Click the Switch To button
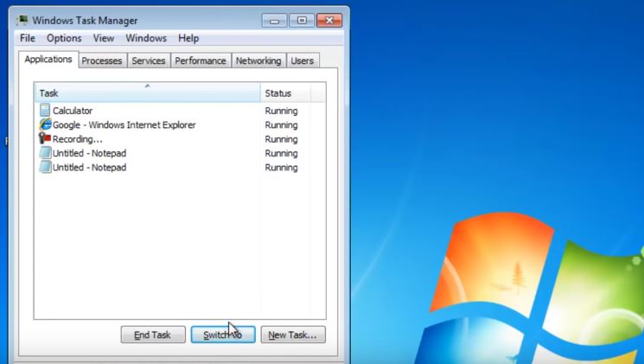The height and width of the screenshot is (364, 644). [x=223, y=335]
